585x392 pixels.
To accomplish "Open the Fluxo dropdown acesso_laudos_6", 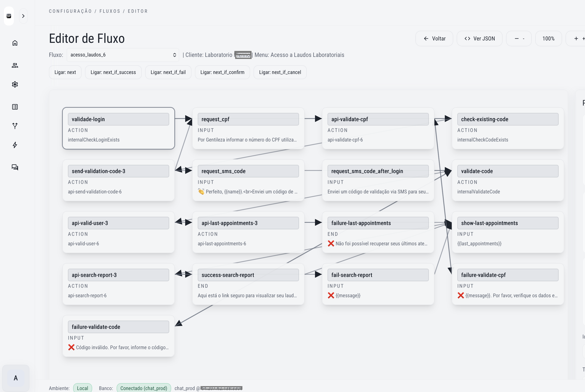I will [x=123, y=55].
